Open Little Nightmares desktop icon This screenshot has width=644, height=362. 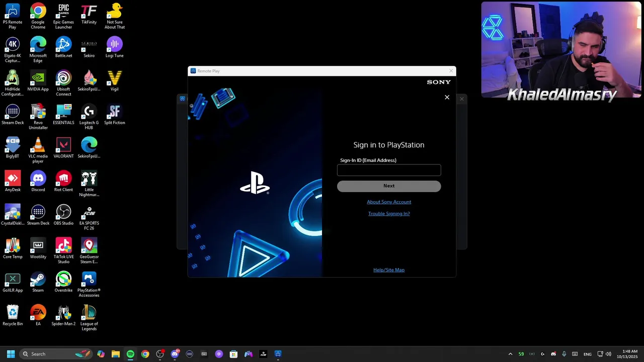click(89, 184)
